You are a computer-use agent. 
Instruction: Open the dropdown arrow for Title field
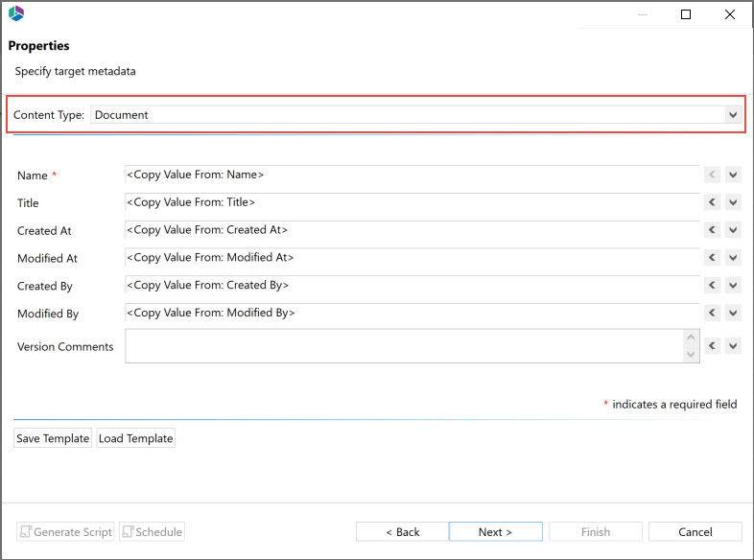733,202
